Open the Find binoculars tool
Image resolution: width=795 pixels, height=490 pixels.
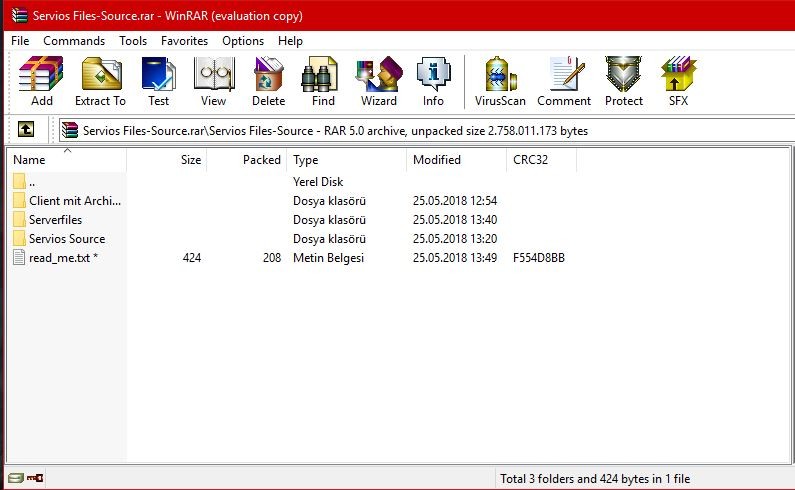pyautogui.click(x=320, y=74)
